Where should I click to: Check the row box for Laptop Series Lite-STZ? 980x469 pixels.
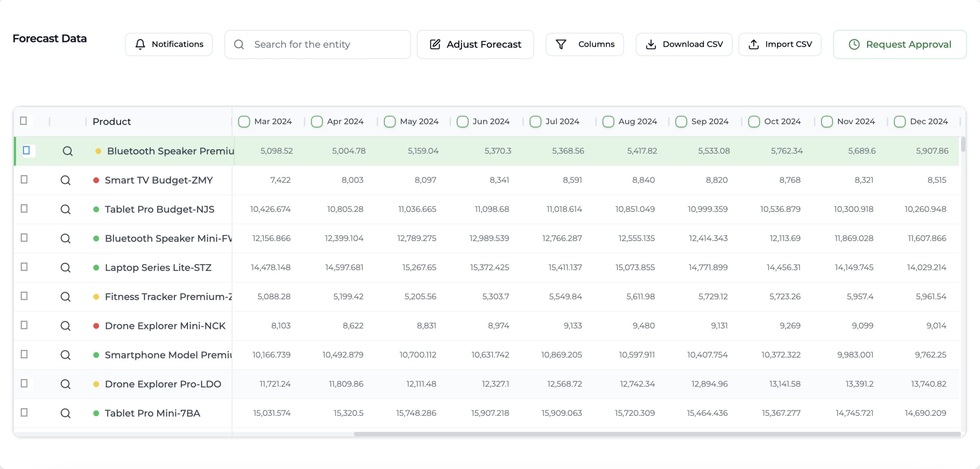24,267
